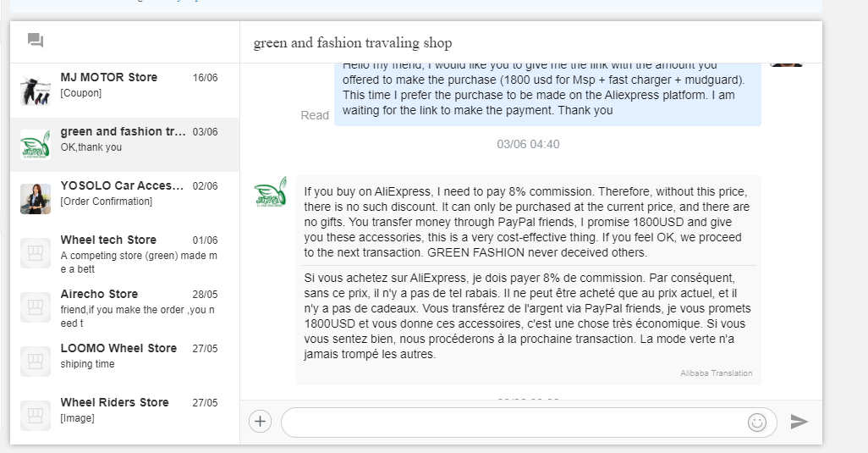Viewport: 868px width, 453px height.
Task: Click 'friend,if you make the order' preview
Action: point(137,317)
